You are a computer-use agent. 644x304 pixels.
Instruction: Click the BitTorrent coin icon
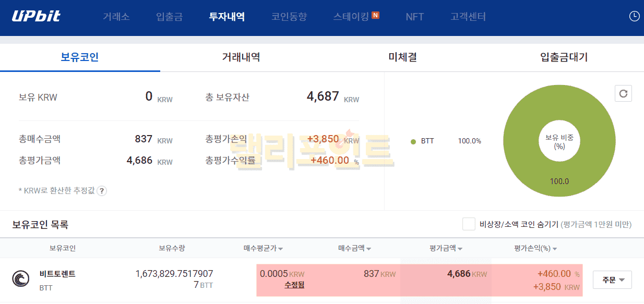pyautogui.click(x=21, y=279)
